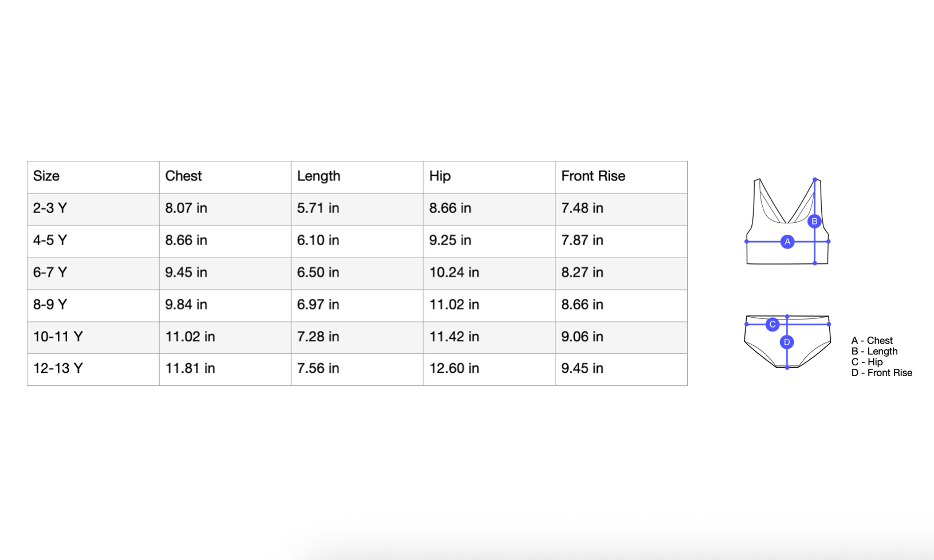Click the blue A chest marker
The height and width of the screenshot is (560, 934).
[787, 242]
